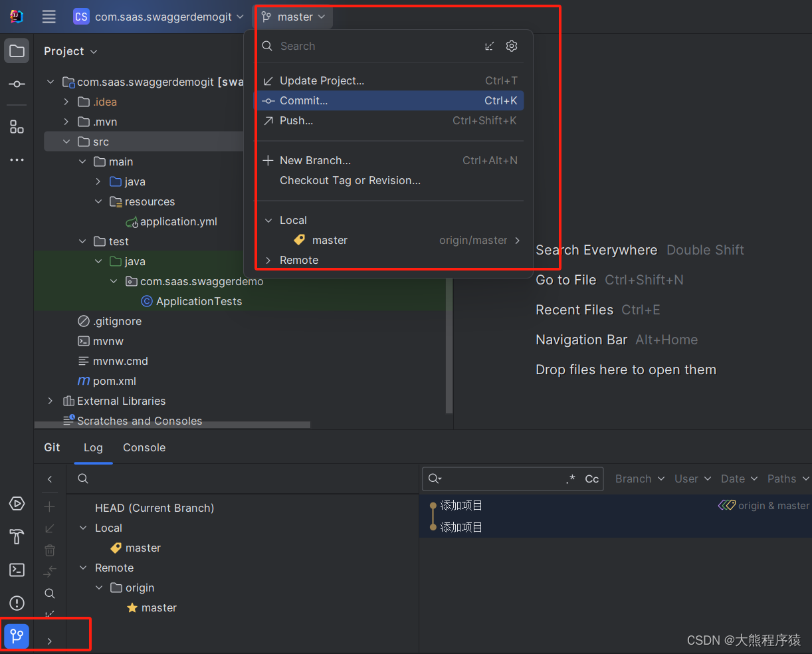Open the gear settings icon in branches popup
This screenshot has width=812, height=654.
[512, 46]
